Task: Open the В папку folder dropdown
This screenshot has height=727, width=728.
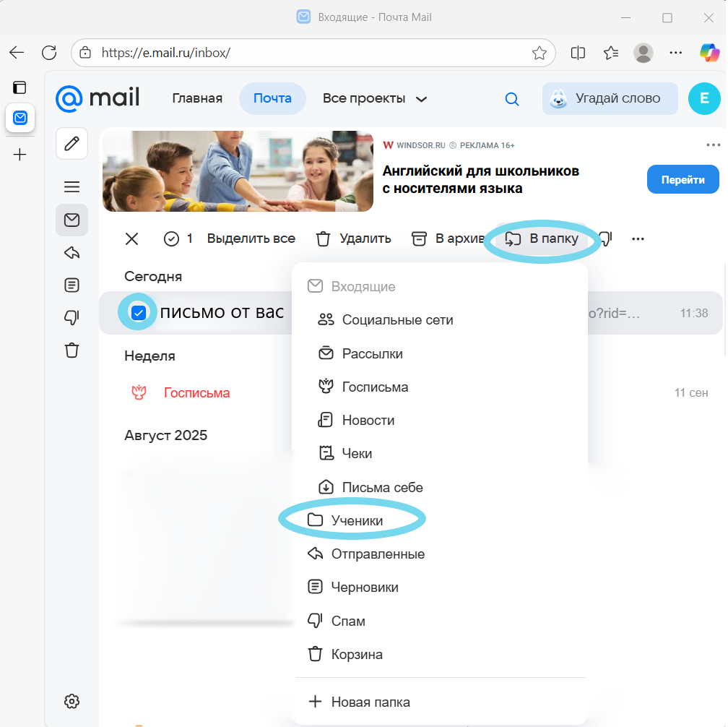Action: pyautogui.click(x=542, y=238)
